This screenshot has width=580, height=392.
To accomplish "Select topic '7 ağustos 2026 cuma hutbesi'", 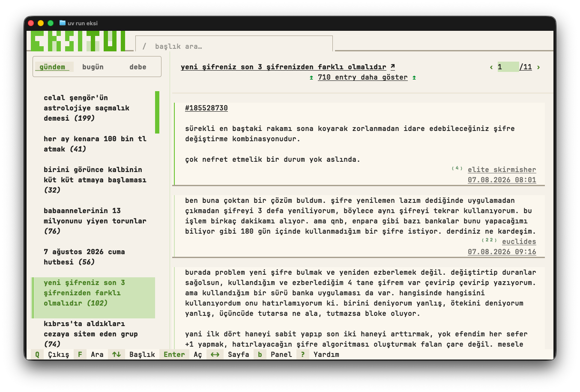I will click(93, 257).
